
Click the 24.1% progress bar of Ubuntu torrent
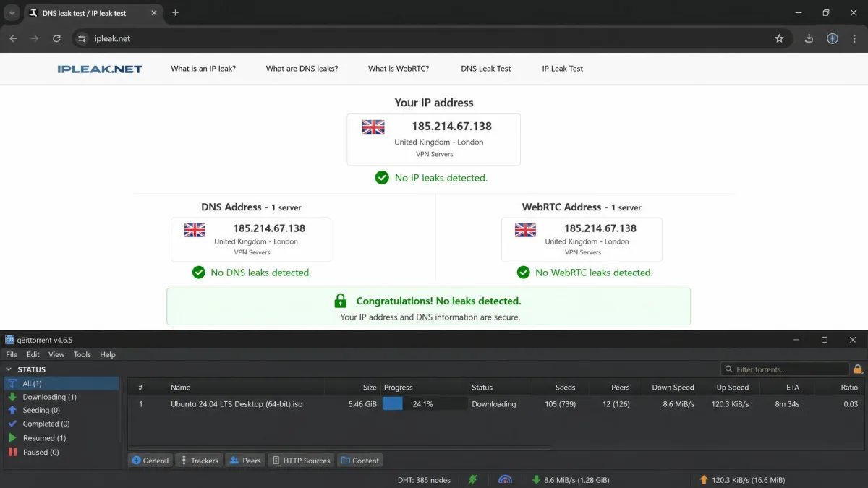click(x=424, y=404)
